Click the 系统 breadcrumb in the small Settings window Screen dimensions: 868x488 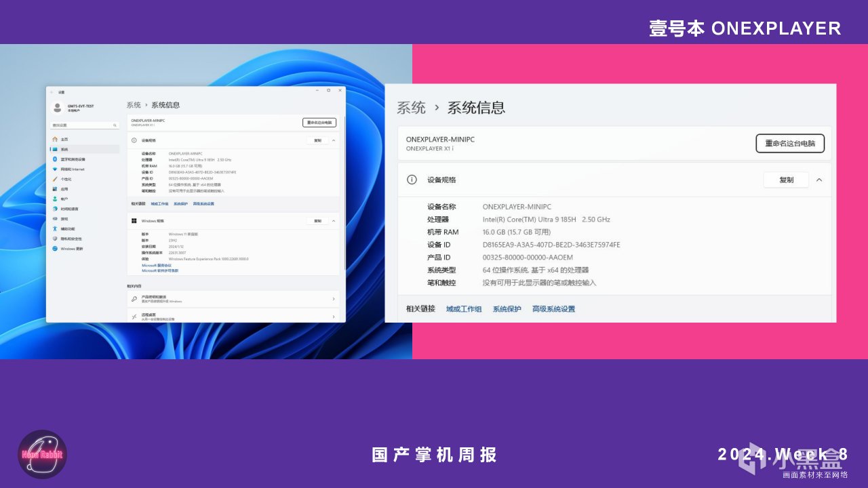[x=134, y=105]
